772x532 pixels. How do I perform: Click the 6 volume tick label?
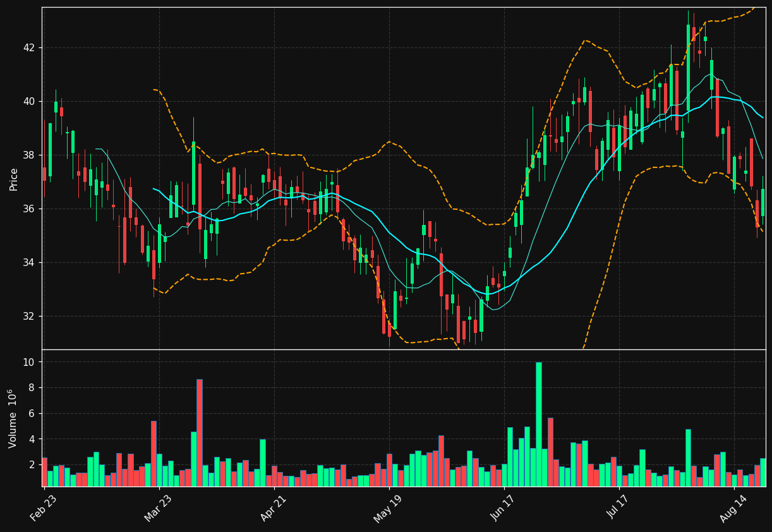pyautogui.click(x=33, y=414)
